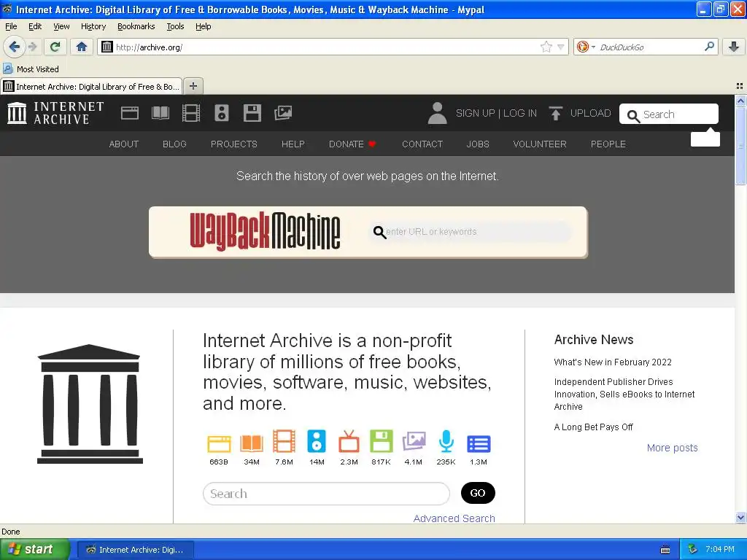Go to the browser Home page icon
Screen dimensions: 747x560
click(82, 47)
